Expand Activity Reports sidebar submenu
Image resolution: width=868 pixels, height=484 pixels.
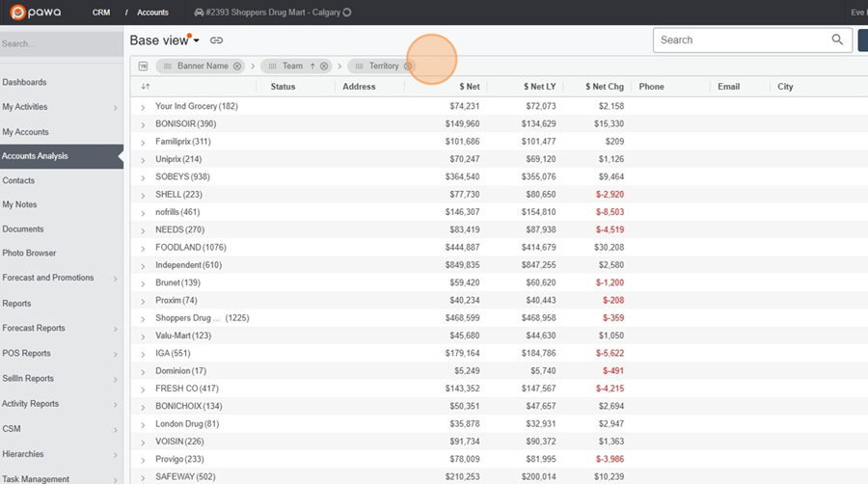[x=115, y=405]
